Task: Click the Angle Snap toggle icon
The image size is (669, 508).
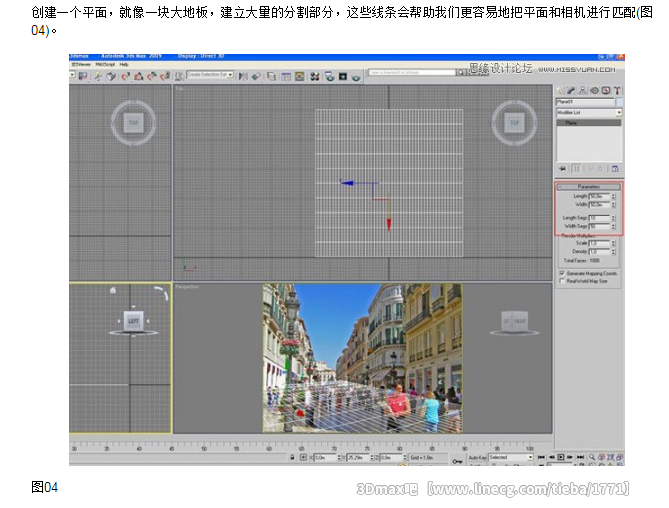Action: [x=139, y=76]
